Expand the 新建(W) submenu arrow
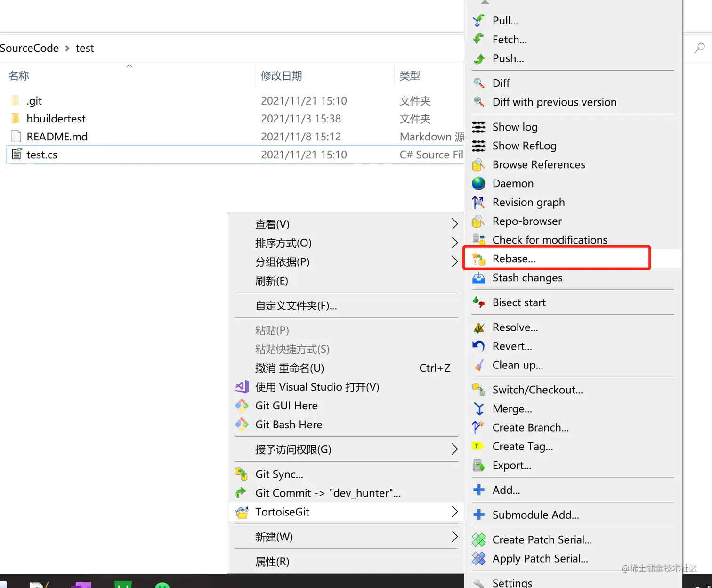 (x=454, y=536)
